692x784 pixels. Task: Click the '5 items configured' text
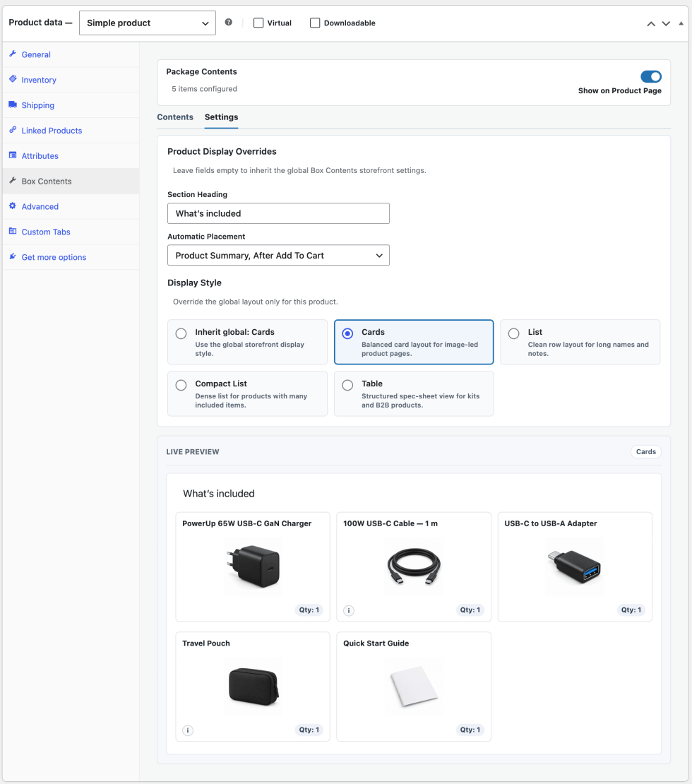point(205,89)
